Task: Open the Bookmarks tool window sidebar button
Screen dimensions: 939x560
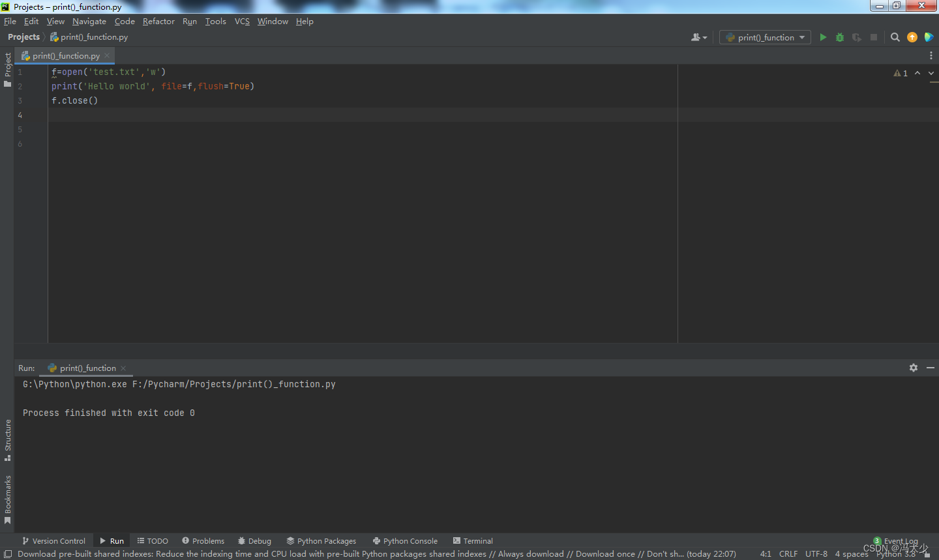Action: click(x=7, y=499)
